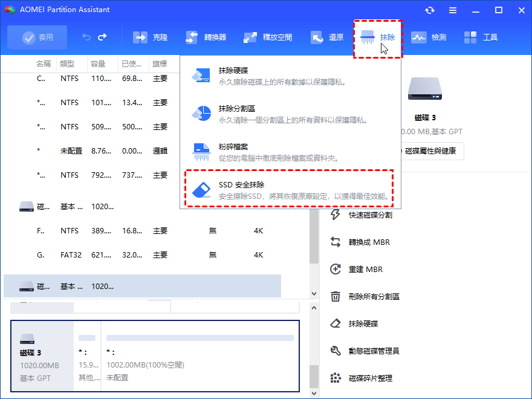Click the wrench icon for 動態磁碟管理員
Screen dimensions: 532x399
pyautogui.click(x=335, y=351)
